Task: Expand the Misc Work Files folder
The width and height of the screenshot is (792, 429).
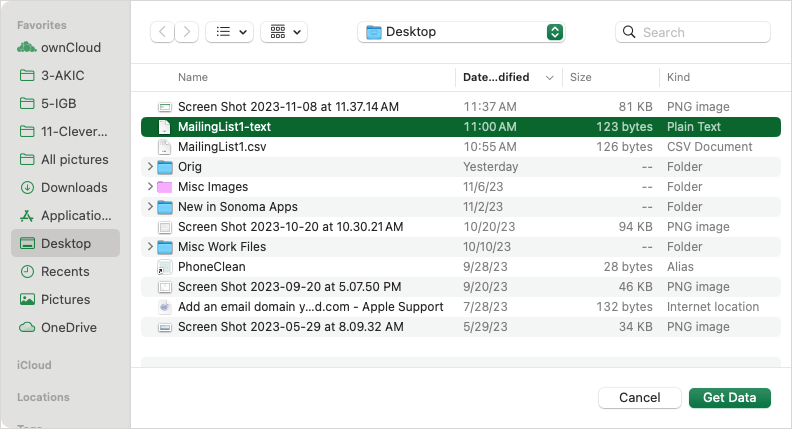Action: (150, 247)
